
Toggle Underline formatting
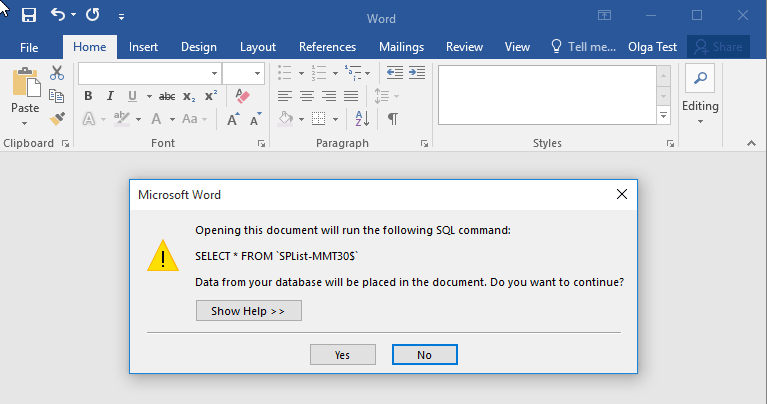click(132, 96)
